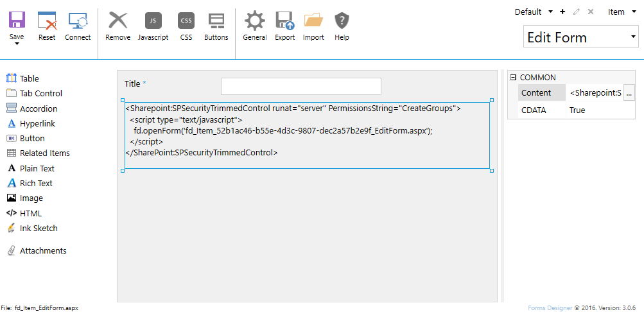Select the Attachments paperclip icon
Image resolution: width=644 pixels, height=312 pixels.
tap(12, 250)
